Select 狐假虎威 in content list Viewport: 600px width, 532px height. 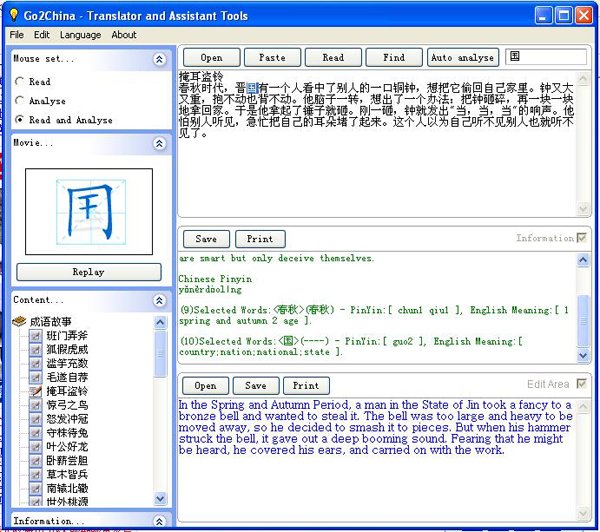[x=67, y=349]
